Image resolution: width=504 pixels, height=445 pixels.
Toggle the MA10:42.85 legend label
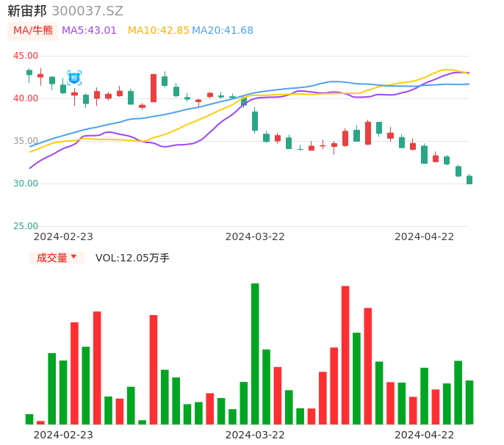tap(158, 31)
